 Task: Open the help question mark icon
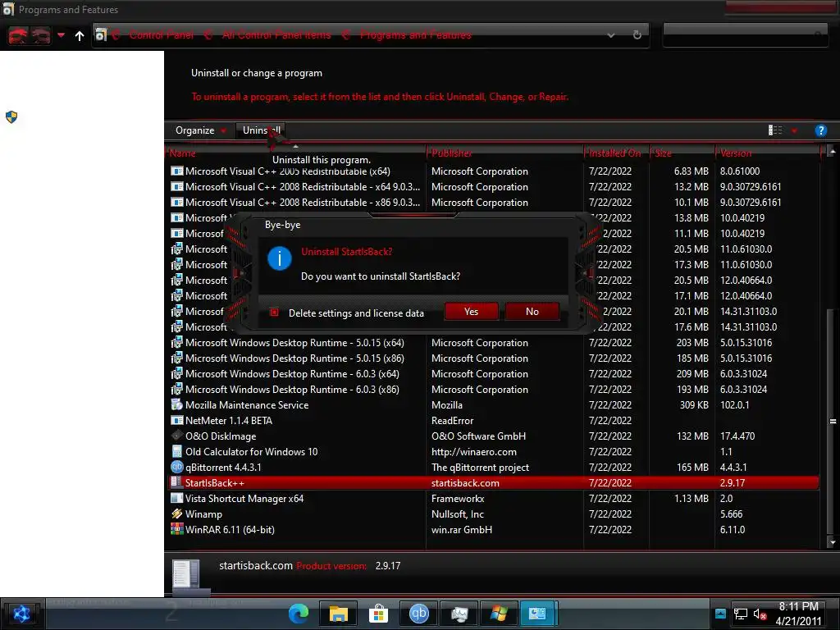pos(820,130)
